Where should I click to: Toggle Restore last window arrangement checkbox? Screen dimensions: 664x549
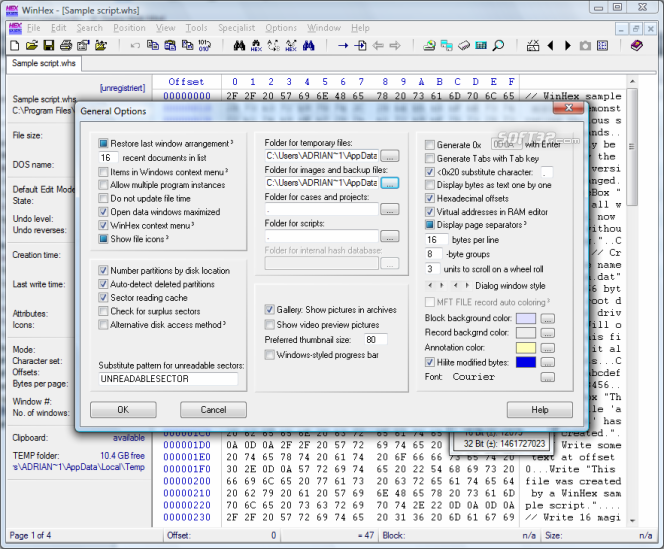pyautogui.click(x=103, y=144)
